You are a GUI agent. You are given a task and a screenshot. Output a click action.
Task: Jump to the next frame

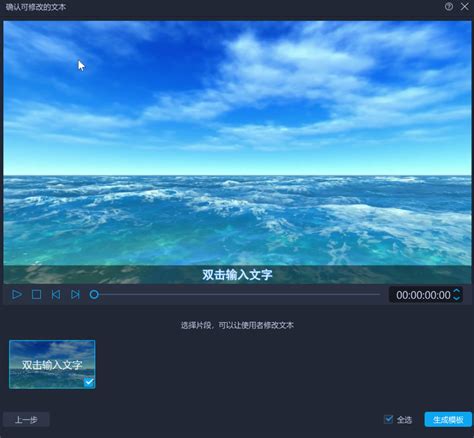[x=75, y=295]
